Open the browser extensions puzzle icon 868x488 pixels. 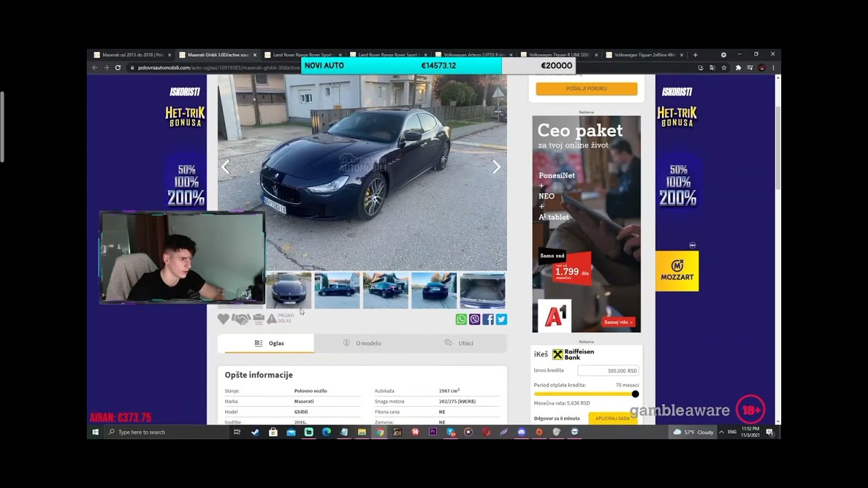738,68
